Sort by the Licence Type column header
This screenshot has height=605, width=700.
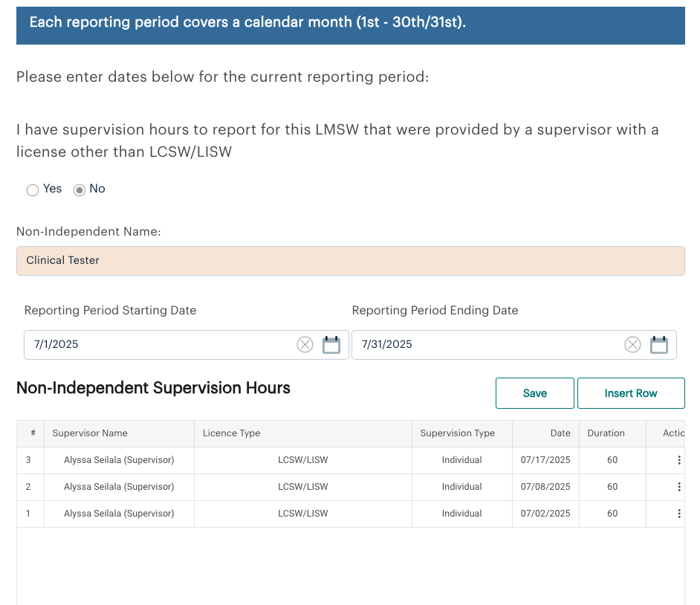[303, 433]
